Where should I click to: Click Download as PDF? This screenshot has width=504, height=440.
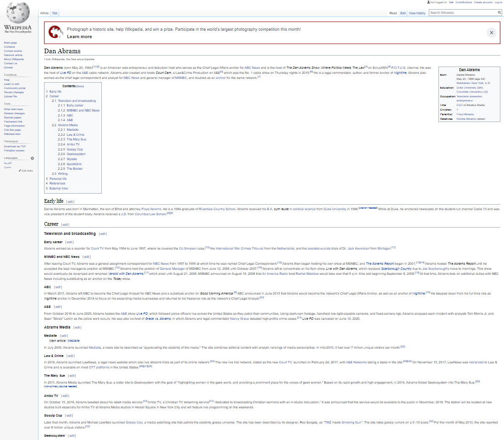(15, 146)
